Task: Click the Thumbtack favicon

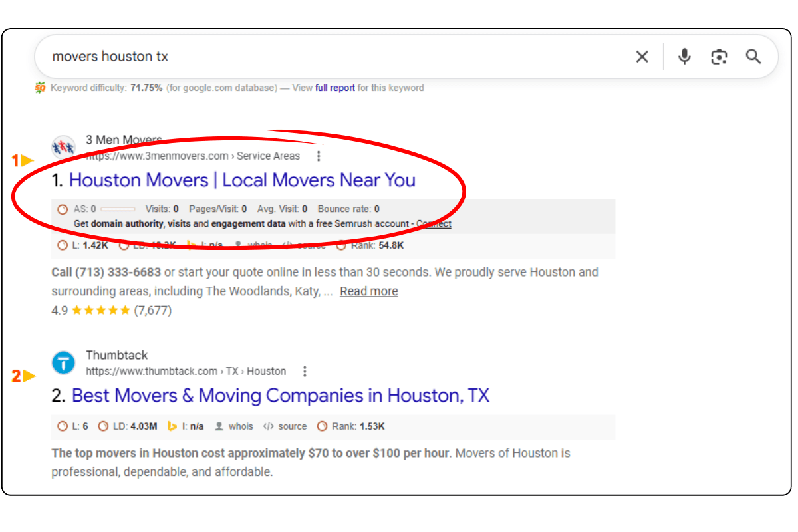Action: [x=63, y=362]
